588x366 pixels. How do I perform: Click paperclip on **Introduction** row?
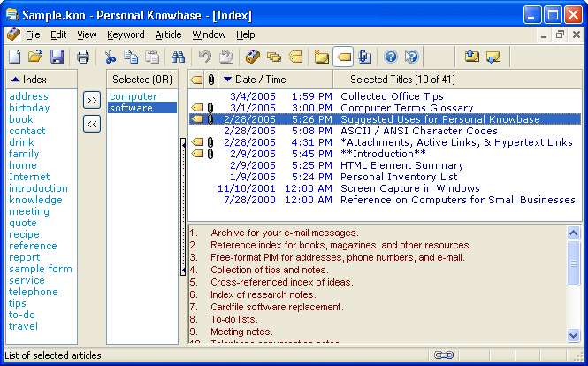coord(210,154)
